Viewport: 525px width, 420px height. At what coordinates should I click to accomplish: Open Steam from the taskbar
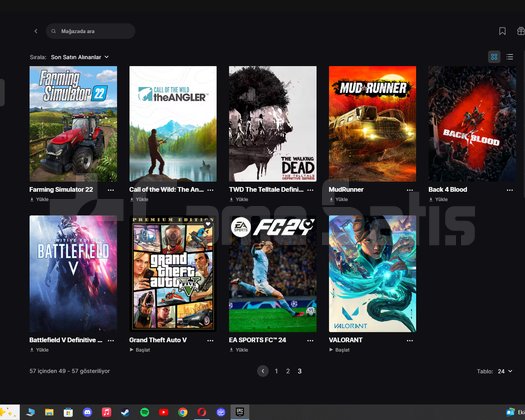pos(125,412)
